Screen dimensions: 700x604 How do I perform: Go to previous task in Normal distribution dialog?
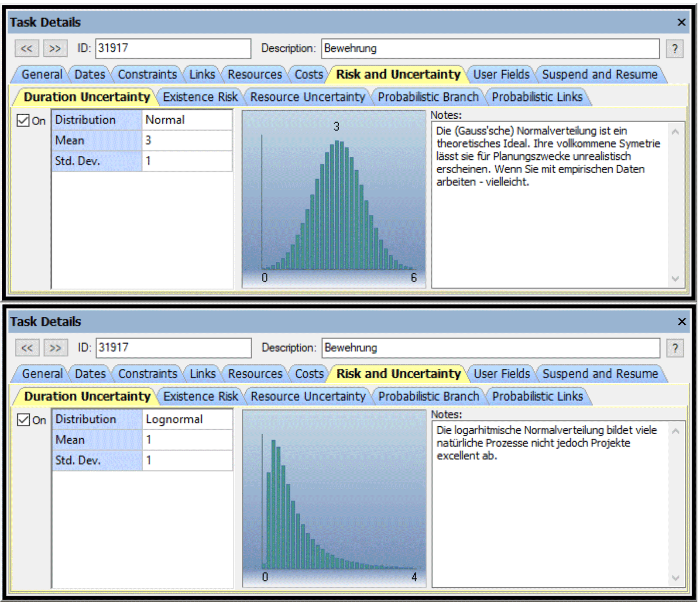click(x=27, y=48)
